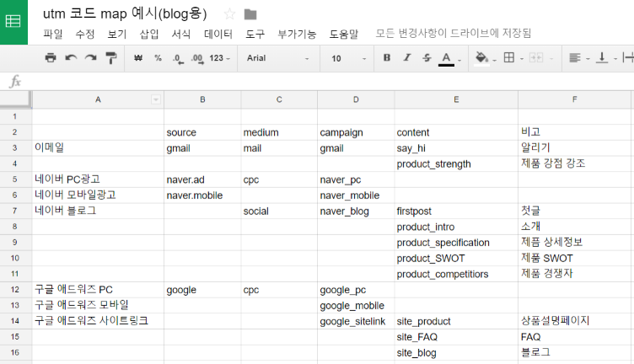Open the fill color picker

click(481, 59)
